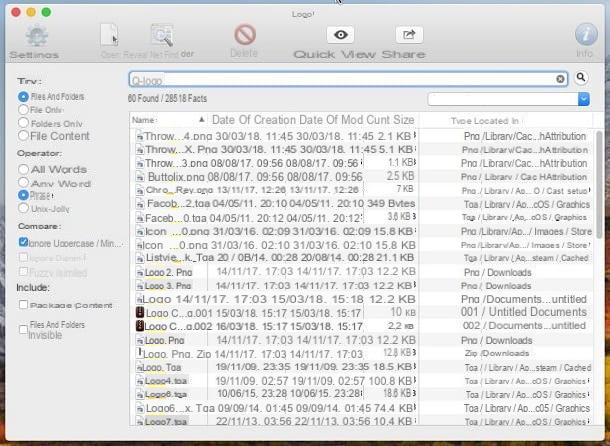
Task: Open Settings gear in toolbar
Action: [x=37, y=35]
